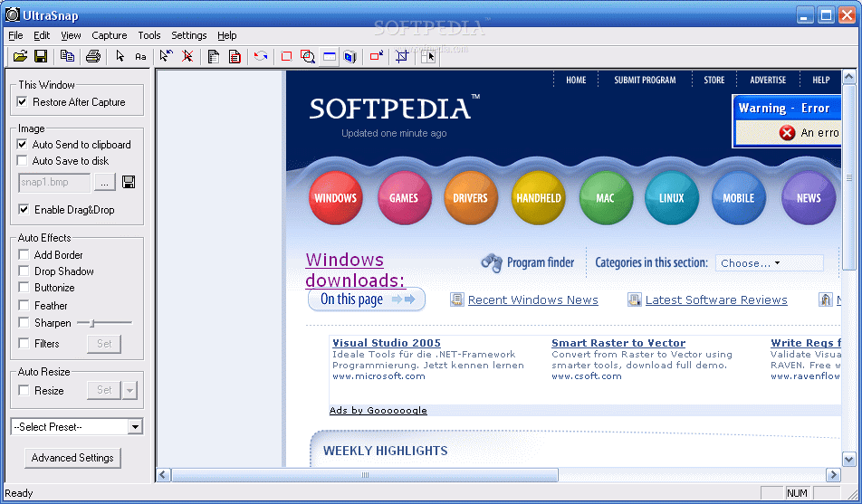Image resolution: width=862 pixels, height=504 pixels.
Task: Open the Help menu
Action: click(x=227, y=35)
